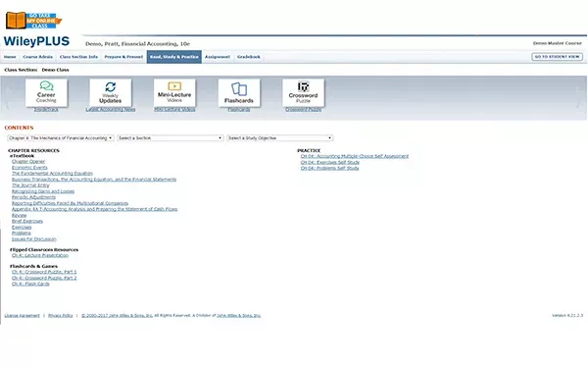Viewport: 588px width, 368px height.
Task: Open the Select a Section dropdown
Action: [x=171, y=138]
